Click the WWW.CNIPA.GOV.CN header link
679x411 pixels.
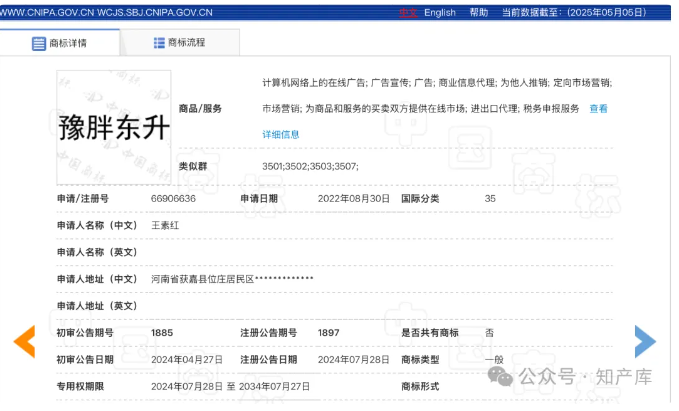(x=46, y=13)
